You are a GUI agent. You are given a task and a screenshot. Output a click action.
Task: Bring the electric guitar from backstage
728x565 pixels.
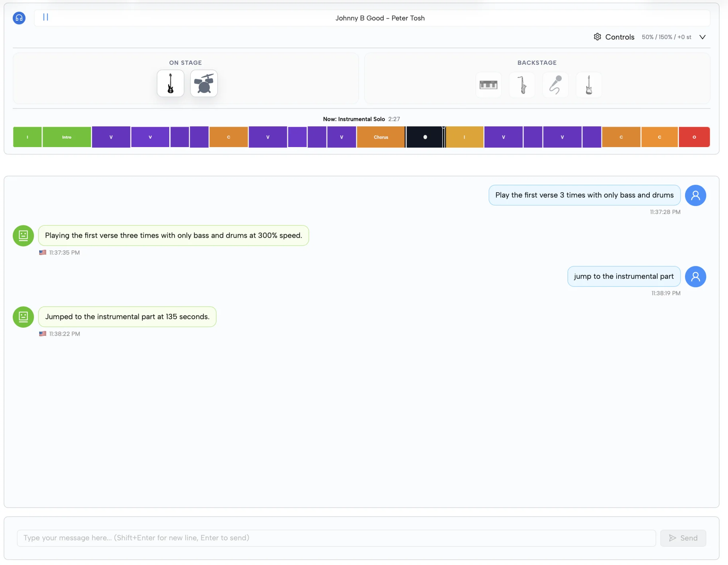click(589, 85)
